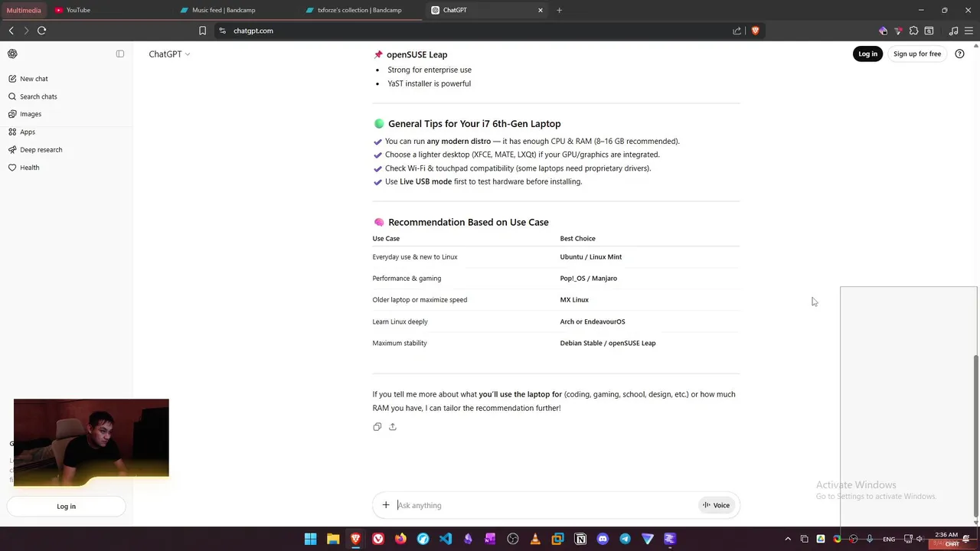Open the help question mark icon
The width and height of the screenshot is (980, 551).
coord(959,54)
